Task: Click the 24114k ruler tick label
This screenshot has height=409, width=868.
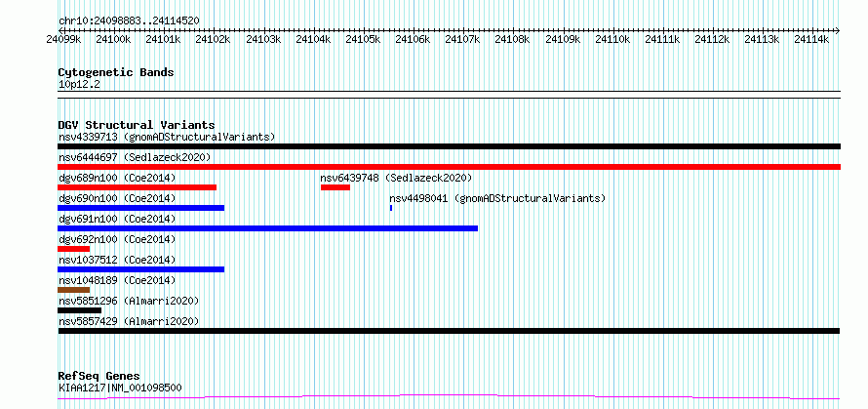Action: pyautogui.click(x=812, y=39)
